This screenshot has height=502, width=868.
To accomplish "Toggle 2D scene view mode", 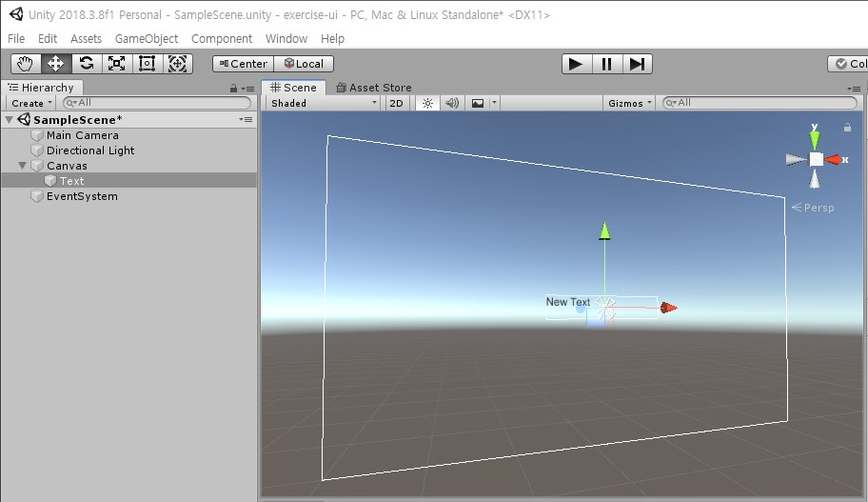I will [396, 103].
